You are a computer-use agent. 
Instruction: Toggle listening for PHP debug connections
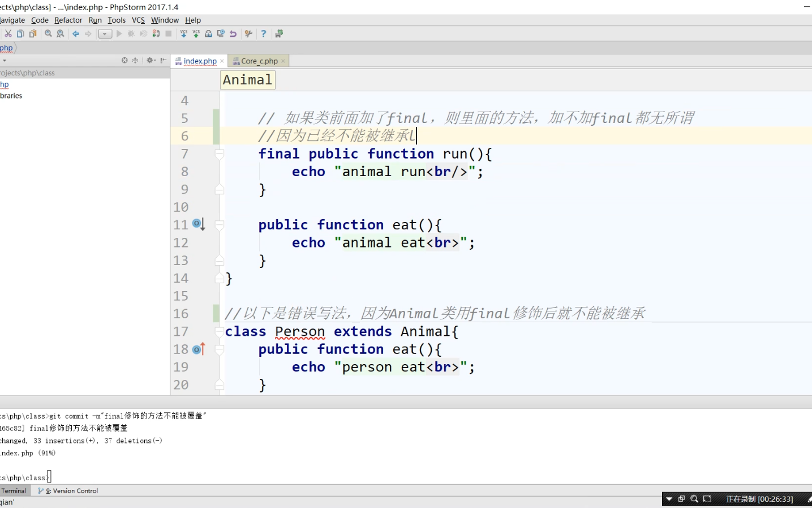coord(156,34)
